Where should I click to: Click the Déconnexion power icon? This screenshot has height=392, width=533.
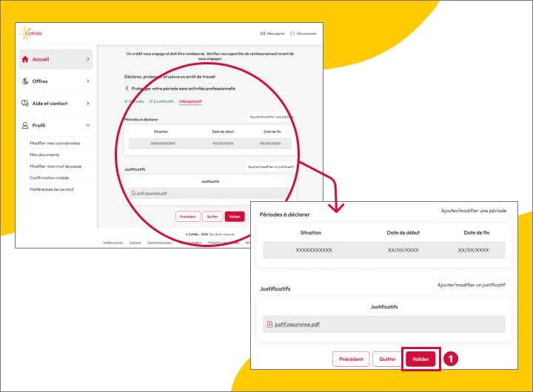[x=292, y=33]
